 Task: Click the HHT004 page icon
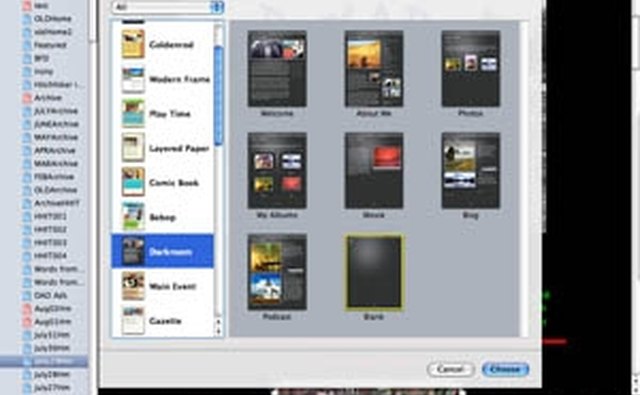click(27, 256)
